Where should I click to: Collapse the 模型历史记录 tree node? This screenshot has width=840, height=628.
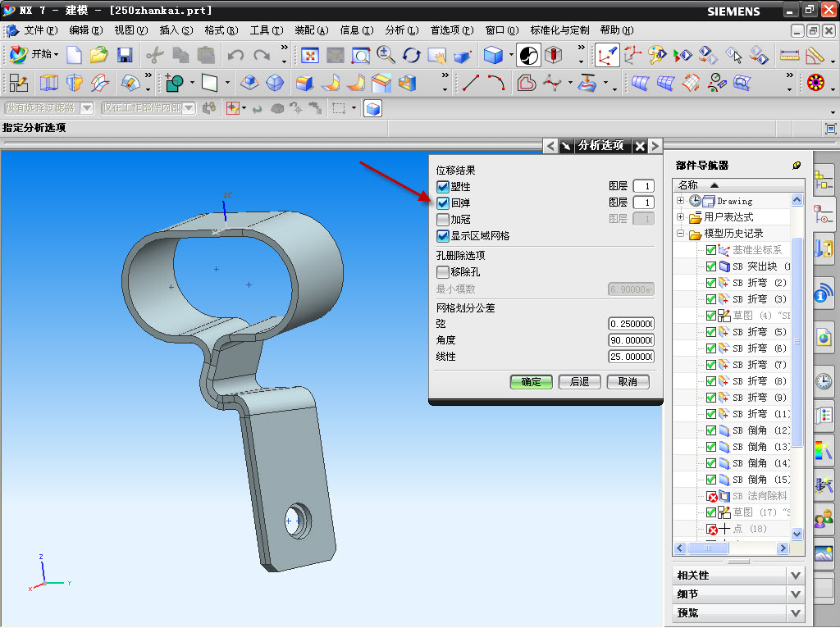click(680, 234)
